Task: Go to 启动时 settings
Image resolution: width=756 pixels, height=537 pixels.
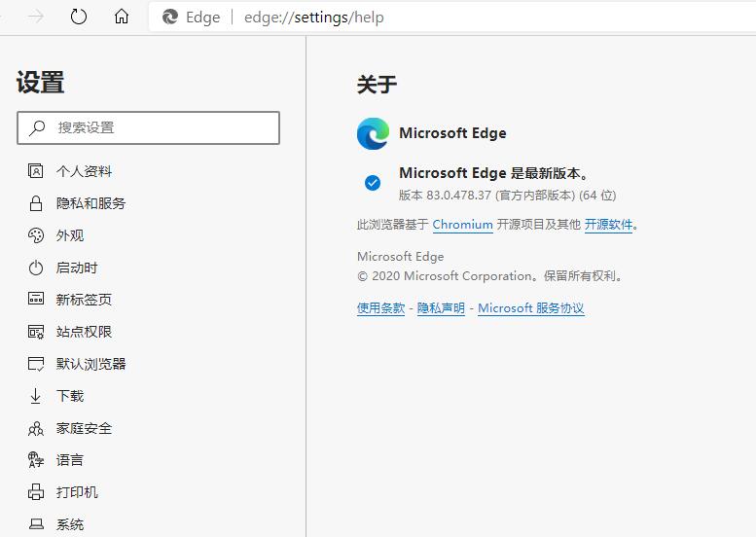Action: click(x=77, y=268)
